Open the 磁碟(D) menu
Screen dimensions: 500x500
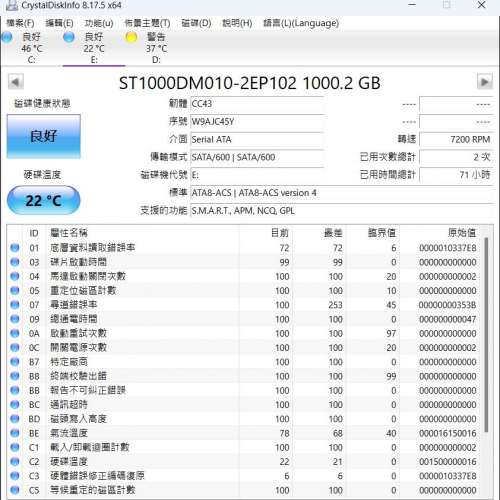pyautogui.click(x=196, y=23)
